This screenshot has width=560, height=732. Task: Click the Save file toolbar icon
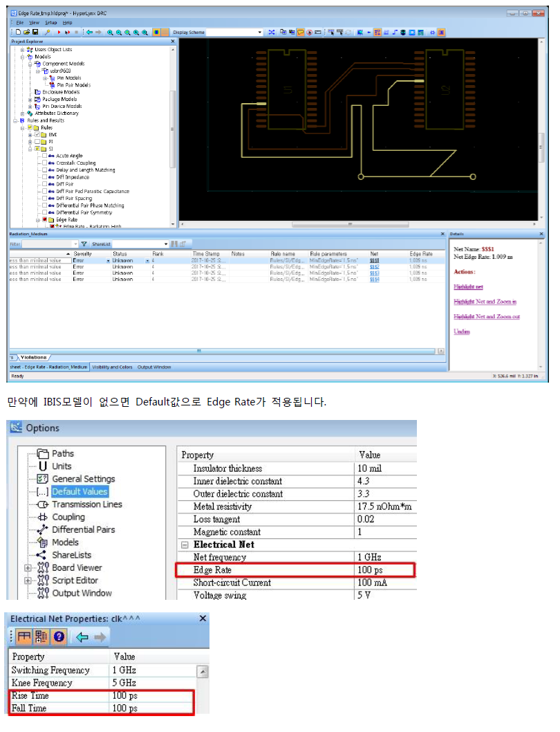[x=35, y=33]
